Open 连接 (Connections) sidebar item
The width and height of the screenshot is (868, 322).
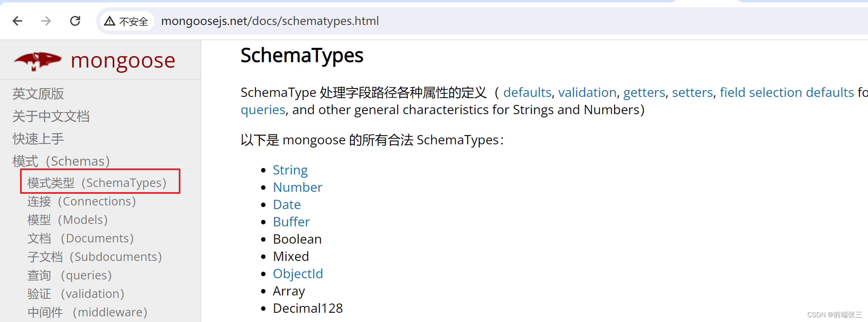click(82, 201)
